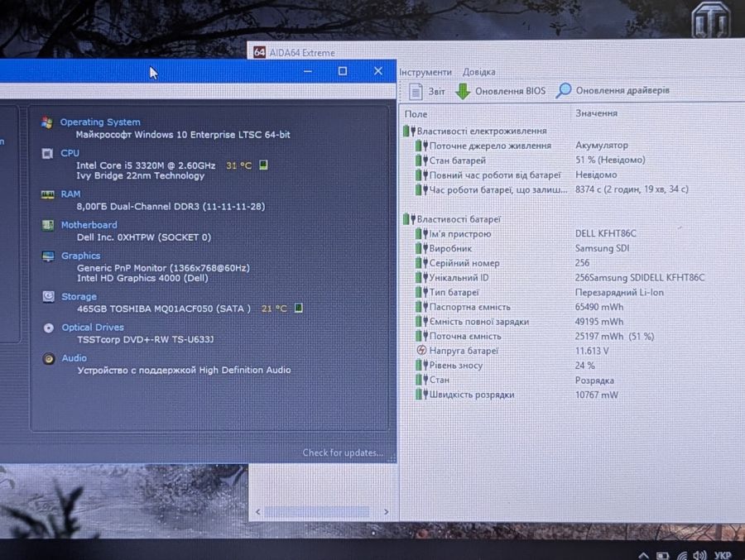Click battery icon next to Швидкість розрядки
This screenshot has height=560, width=745.
pos(421,395)
